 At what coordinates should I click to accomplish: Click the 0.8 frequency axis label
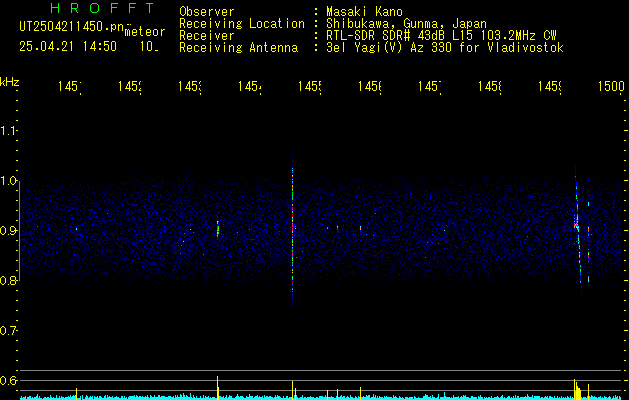[8, 280]
